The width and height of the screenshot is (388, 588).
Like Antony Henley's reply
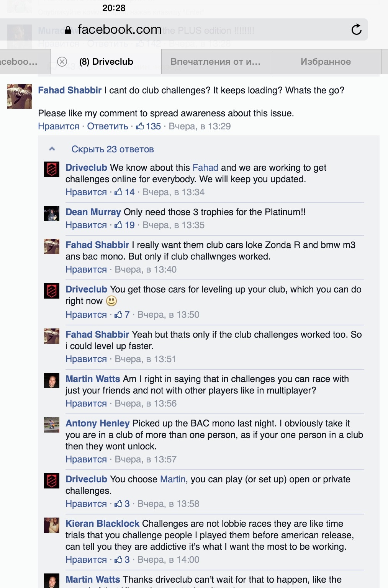tap(86, 459)
